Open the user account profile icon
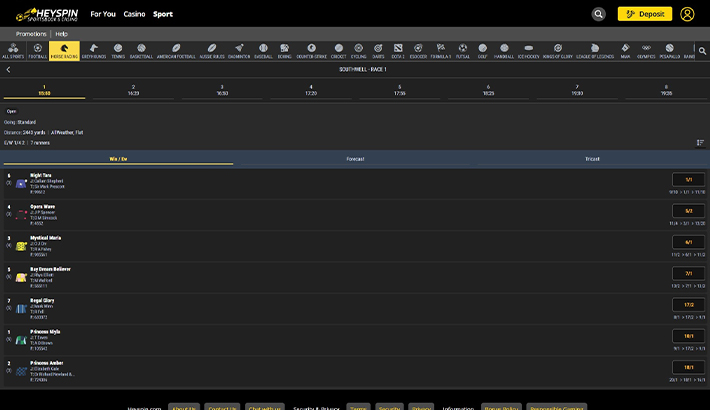The width and height of the screenshot is (710, 410). point(687,14)
